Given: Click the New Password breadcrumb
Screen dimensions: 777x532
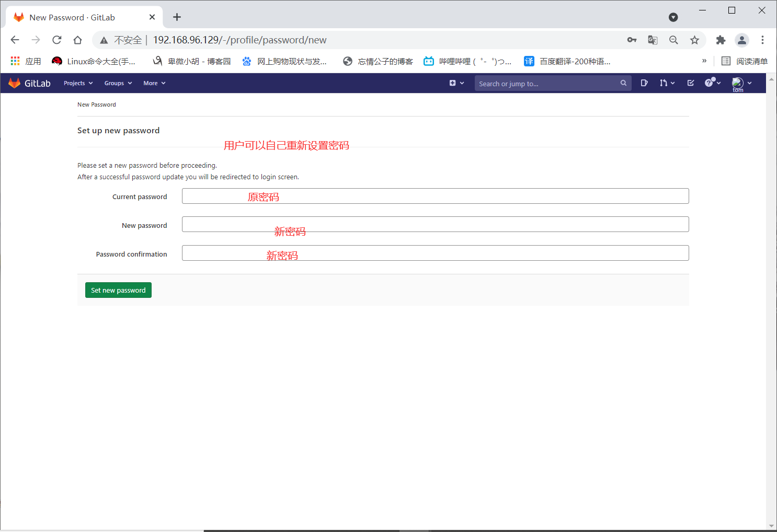Looking at the screenshot, I should click(x=97, y=105).
